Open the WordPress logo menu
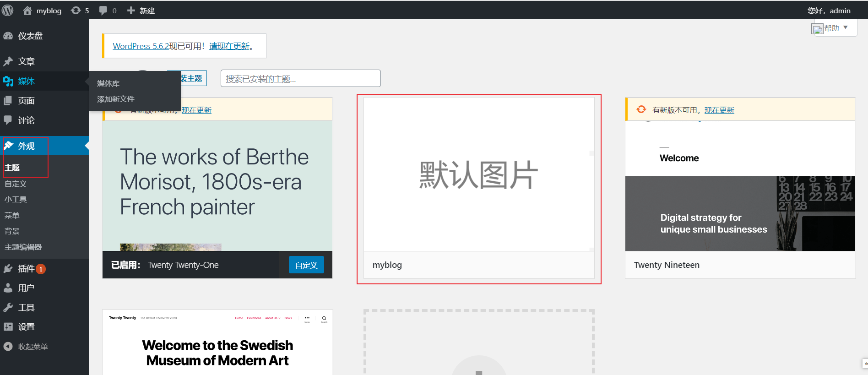This screenshot has width=868, height=375. [7, 10]
